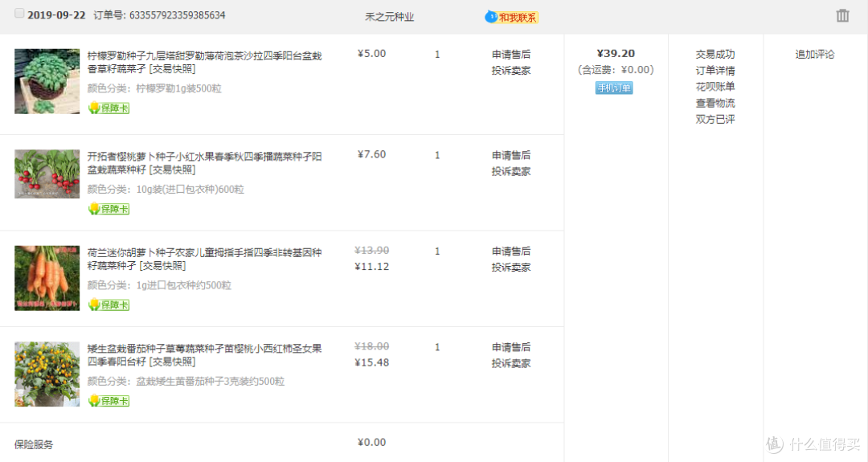Open 荷兰迷你胡萝卜种子 product title link
Viewport: 868px width, 462px height.
(204, 259)
